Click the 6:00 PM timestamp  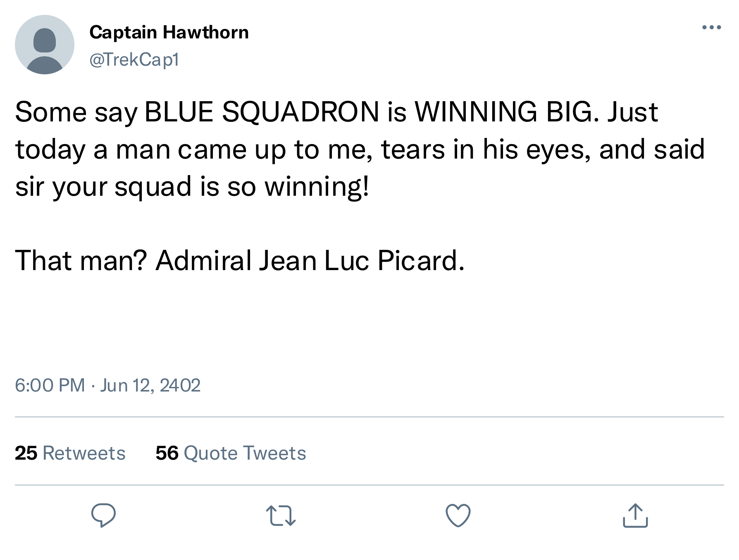[x=50, y=385]
